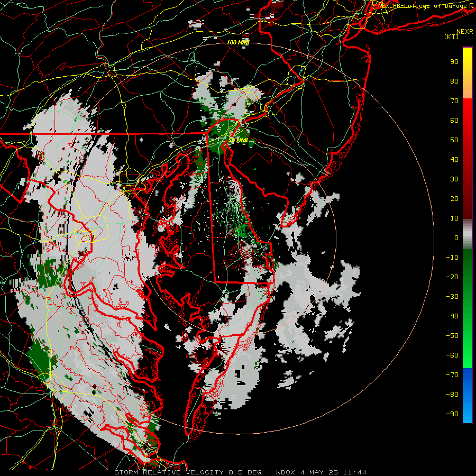Click the 40 value on velocity scale

click(454, 159)
